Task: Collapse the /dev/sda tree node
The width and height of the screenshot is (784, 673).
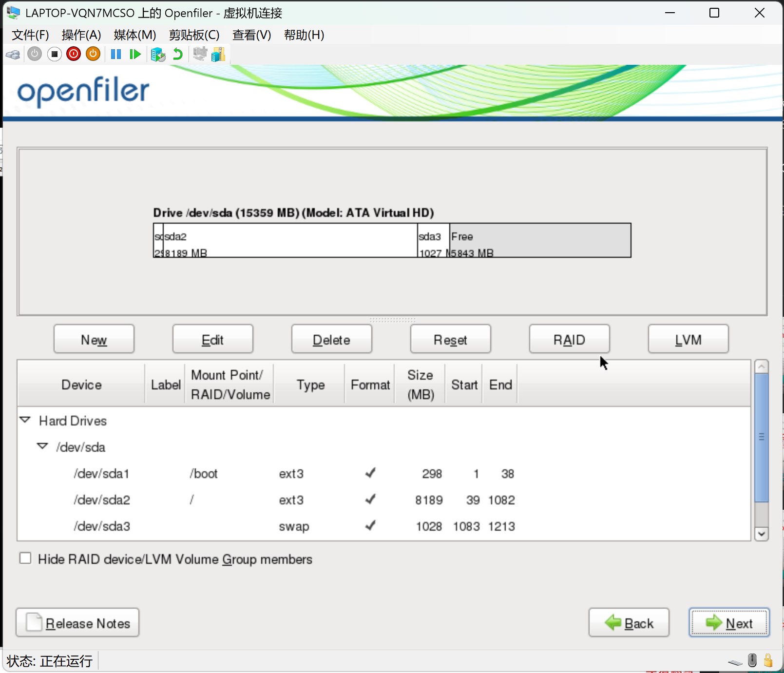Action: 43,446
